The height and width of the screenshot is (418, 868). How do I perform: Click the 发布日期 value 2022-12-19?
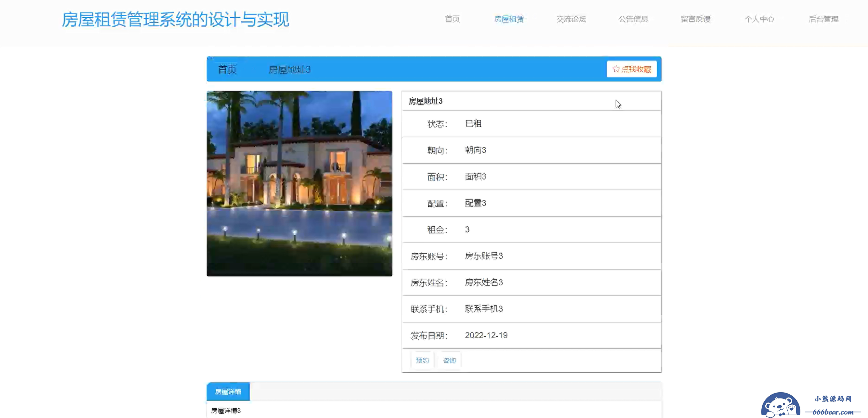[486, 336]
